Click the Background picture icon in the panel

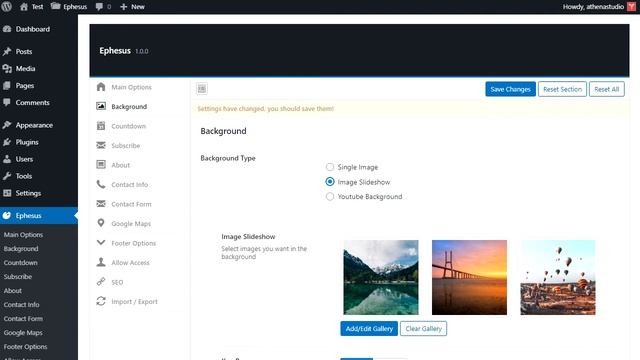[x=101, y=106]
